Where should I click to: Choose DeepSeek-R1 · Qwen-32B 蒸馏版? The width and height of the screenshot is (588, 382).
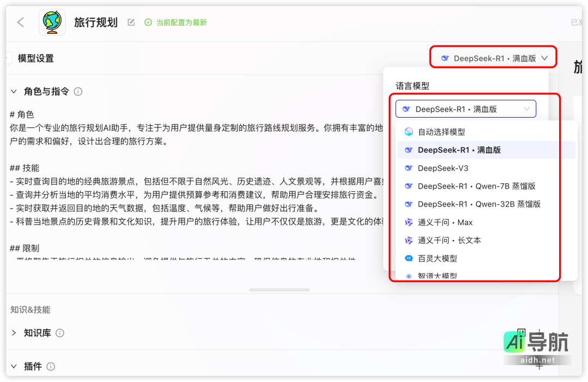486,204
